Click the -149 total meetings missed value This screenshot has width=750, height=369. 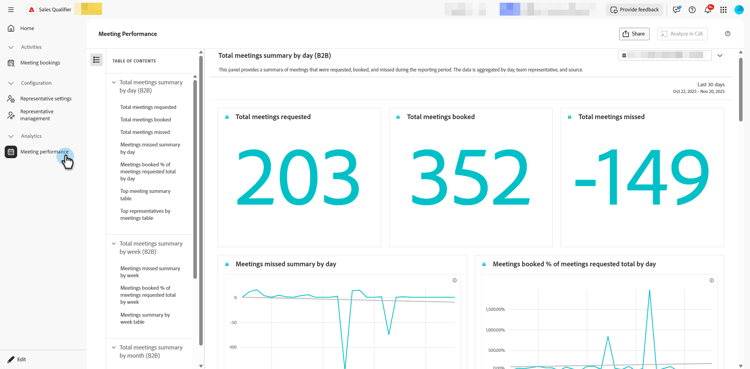pos(642,176)
